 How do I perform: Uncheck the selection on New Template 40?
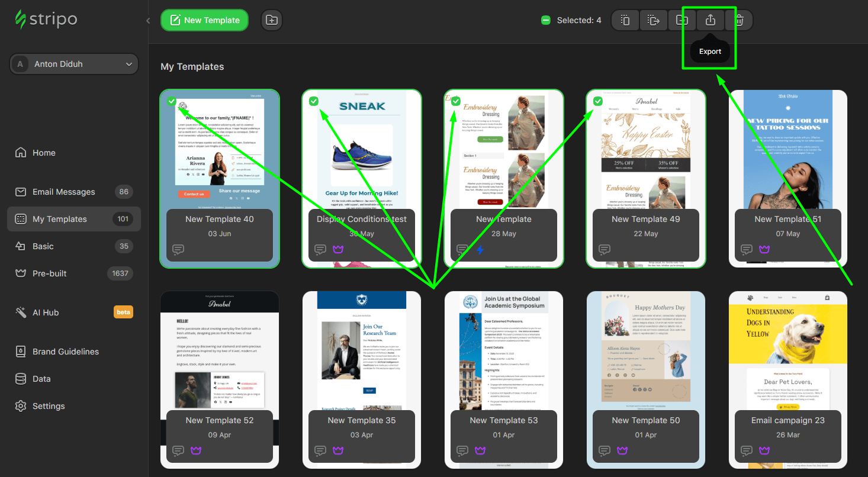pyautogui.click(x=172, y=101)
